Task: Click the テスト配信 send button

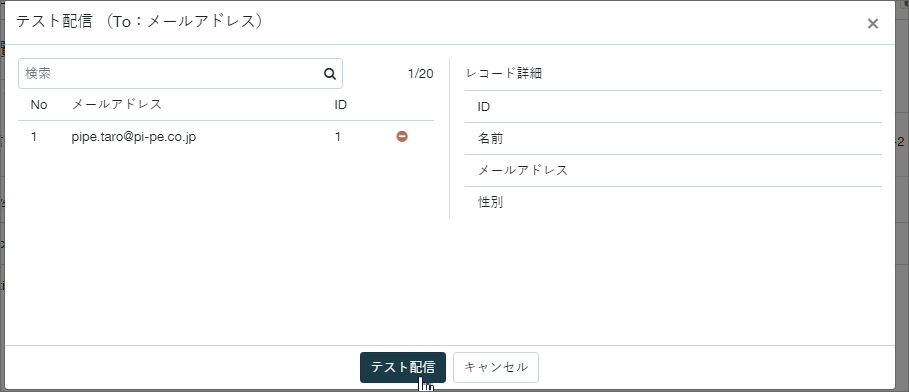Action: (403, 367)
